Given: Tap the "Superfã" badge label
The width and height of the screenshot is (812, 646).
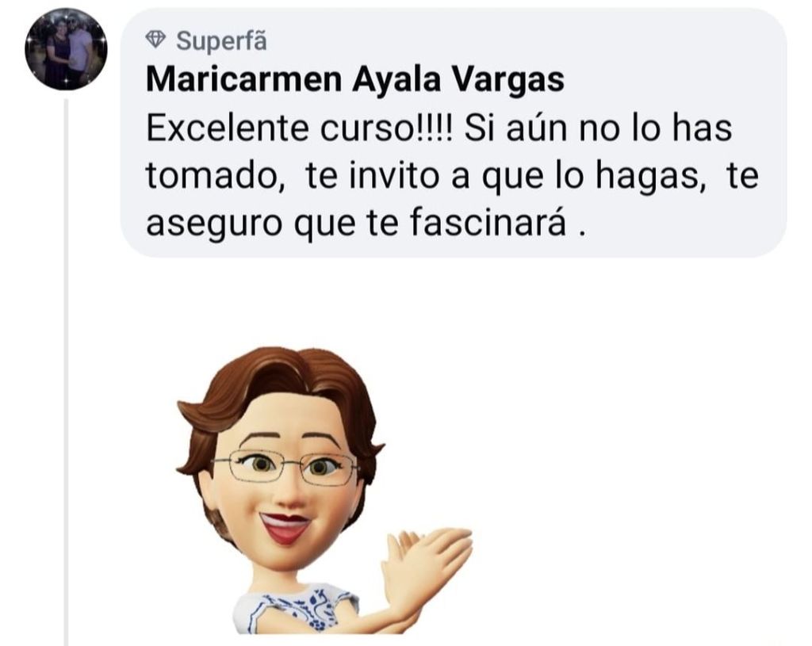Looking at the screenshot, I should click(x=222, y=40).
